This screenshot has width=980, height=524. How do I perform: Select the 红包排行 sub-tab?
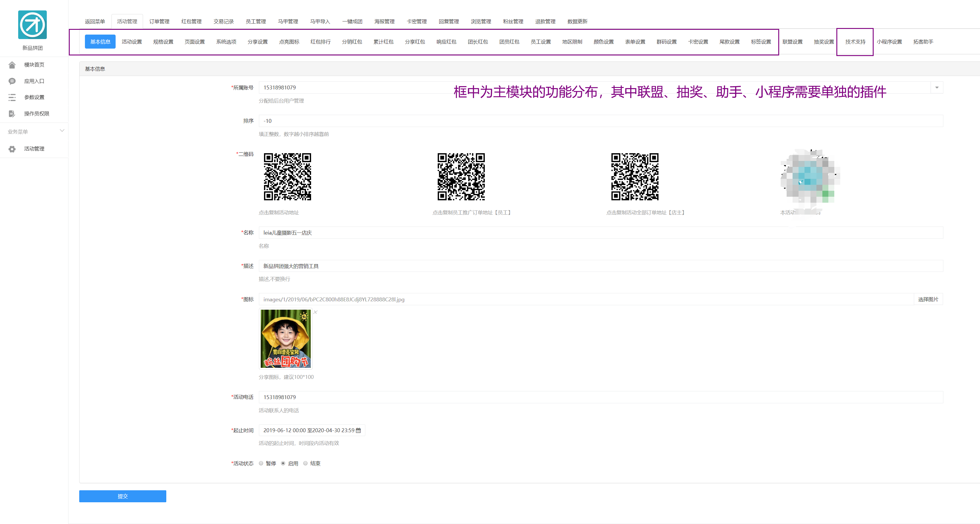click(320, 41)
